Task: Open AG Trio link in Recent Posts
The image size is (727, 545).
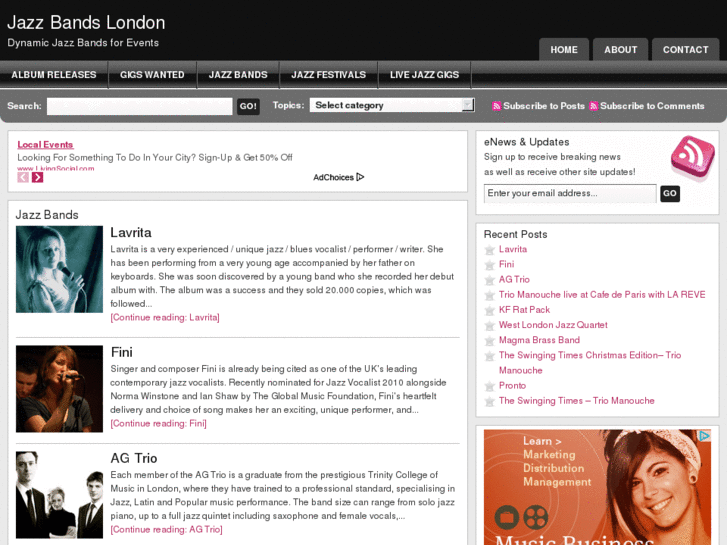Action: 514,279
